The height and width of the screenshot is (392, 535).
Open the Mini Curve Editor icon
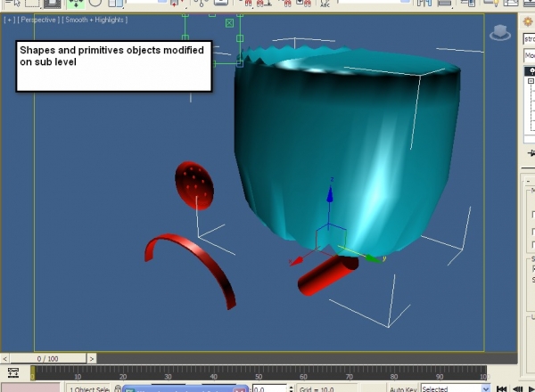[13, 372]
